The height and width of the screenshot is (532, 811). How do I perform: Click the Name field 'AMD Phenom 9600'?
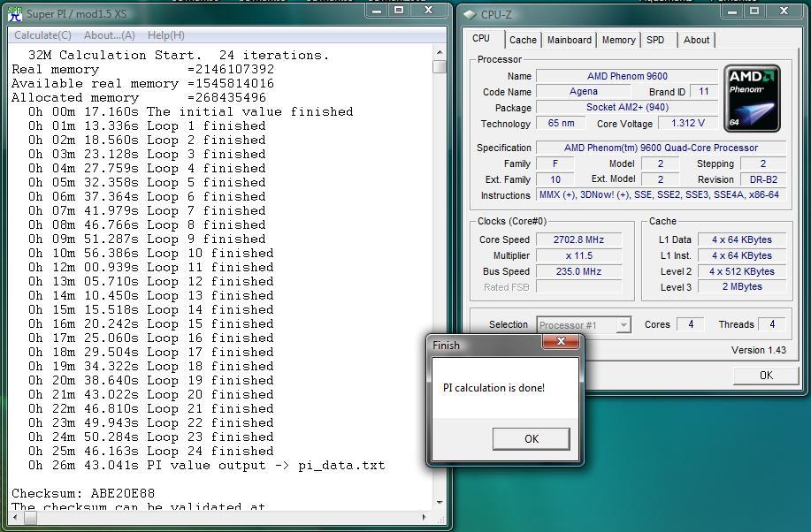click(627, 76)
